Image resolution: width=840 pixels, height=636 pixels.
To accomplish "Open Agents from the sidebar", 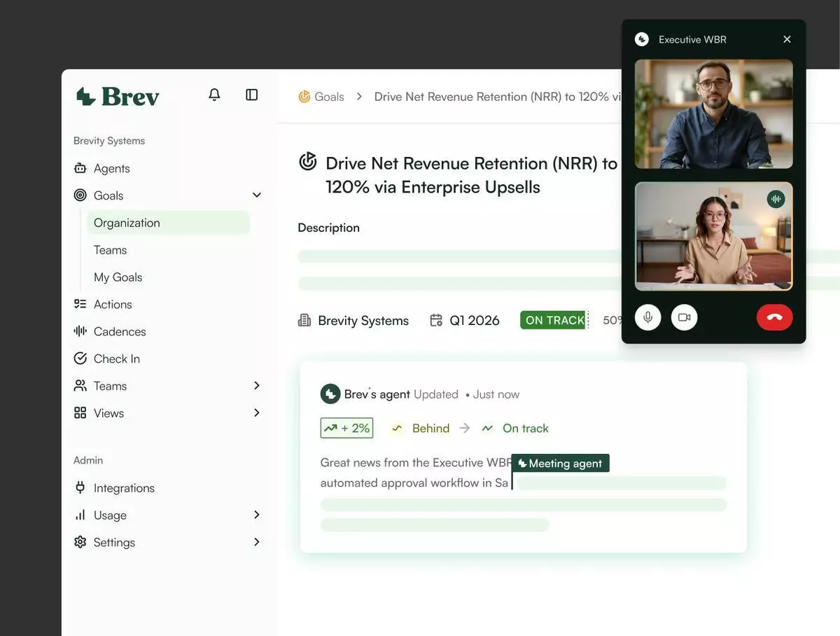I will tap(111, 168).
